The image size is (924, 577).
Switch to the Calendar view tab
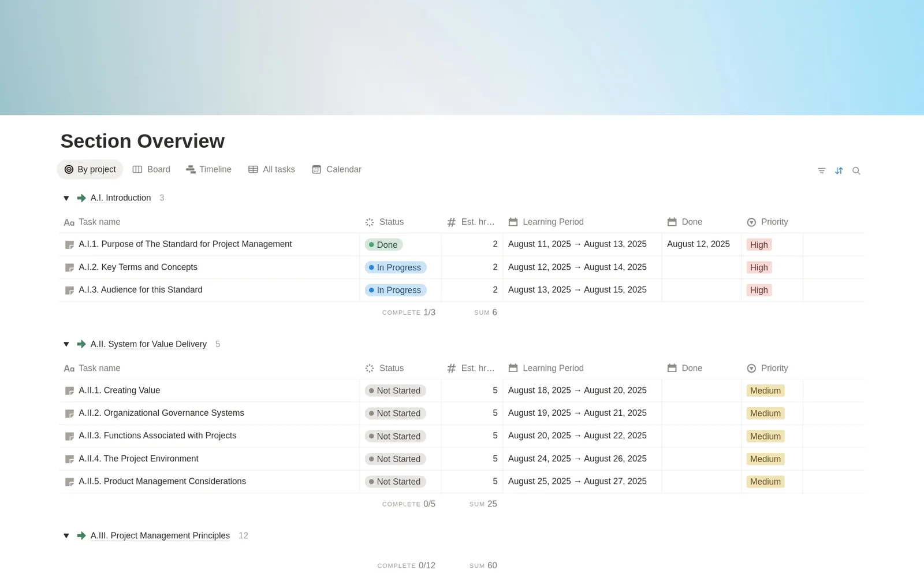point(337,169)
